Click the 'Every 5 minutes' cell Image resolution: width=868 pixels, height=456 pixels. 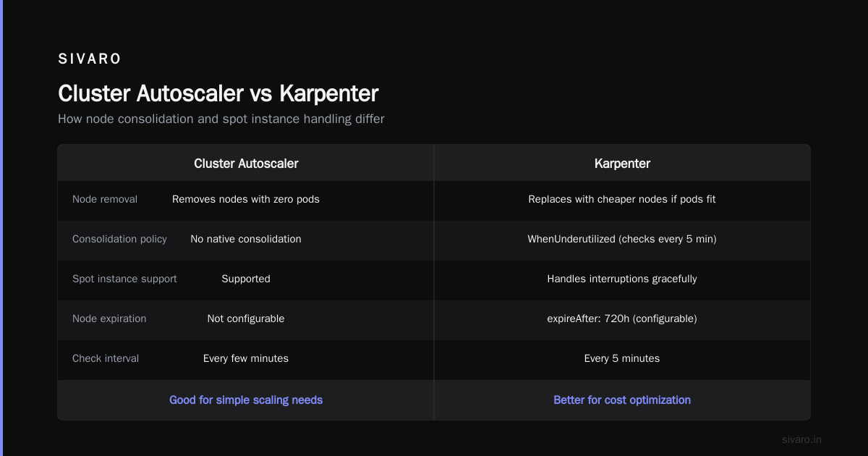(622, 358)
